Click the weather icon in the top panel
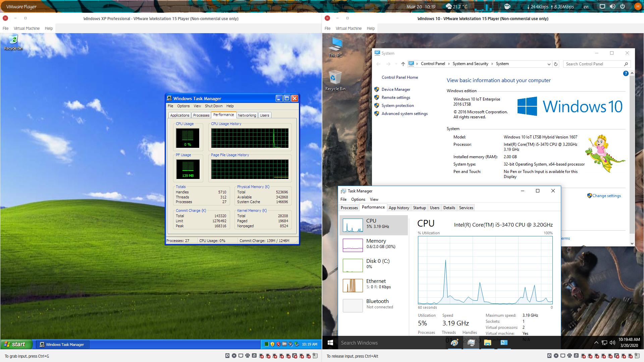This screenshot has width=644, height=362. coord(449,6)
